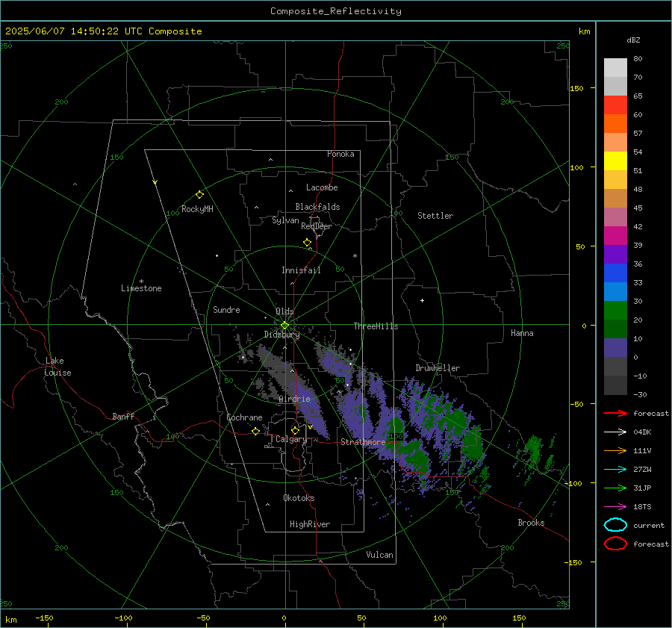
Task: Click the Sundre town label
Action: [x=226, y=310]
